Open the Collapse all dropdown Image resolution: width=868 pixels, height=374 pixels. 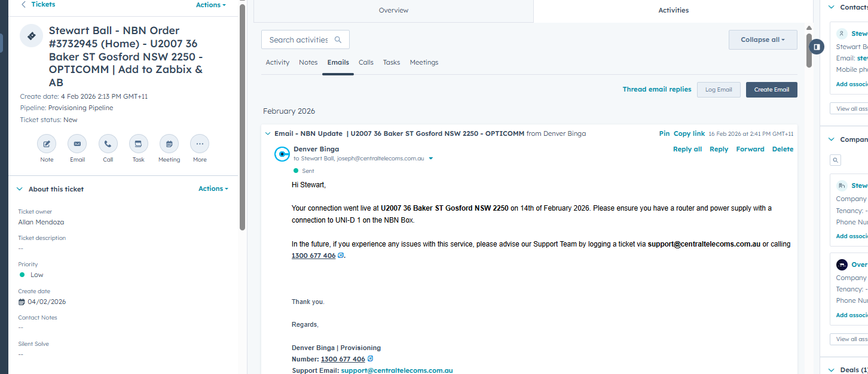(762, 40)
